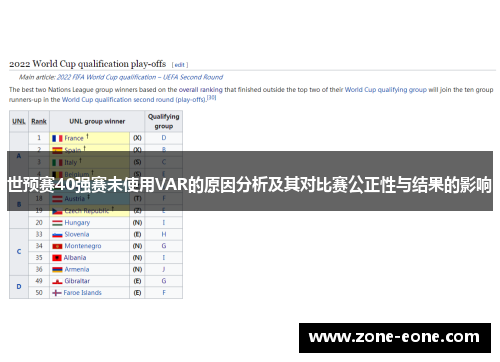Open the UEFA Second Round main article link

[x=140, y=77]
